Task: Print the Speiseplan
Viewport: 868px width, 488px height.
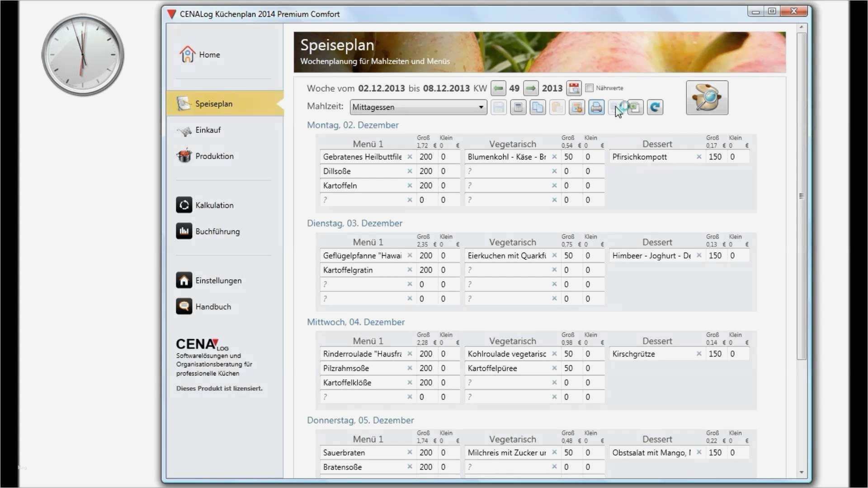Action: [596, 107]
